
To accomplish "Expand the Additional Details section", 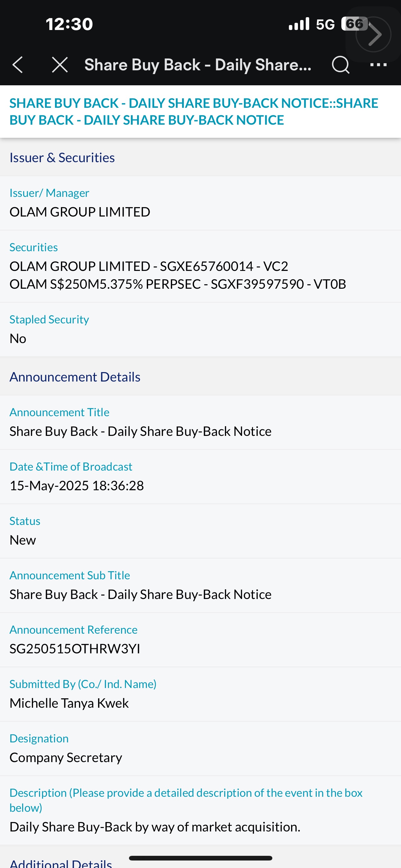I will [x=61, y=863].
